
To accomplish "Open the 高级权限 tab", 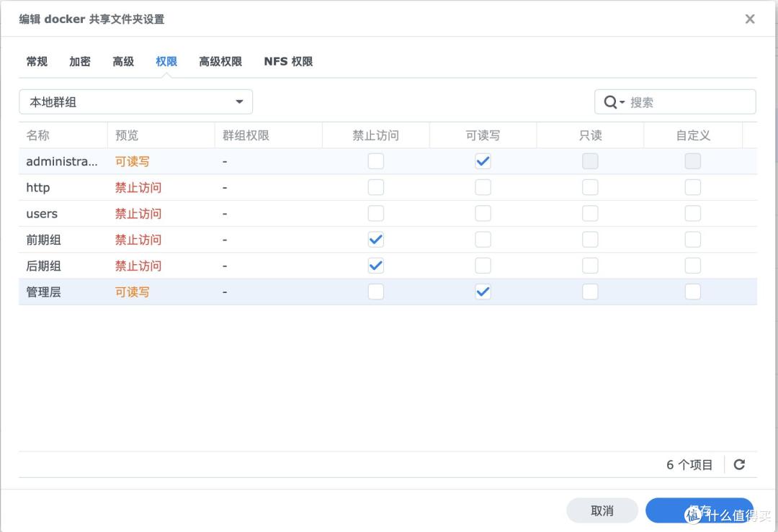I will point(220,61).
